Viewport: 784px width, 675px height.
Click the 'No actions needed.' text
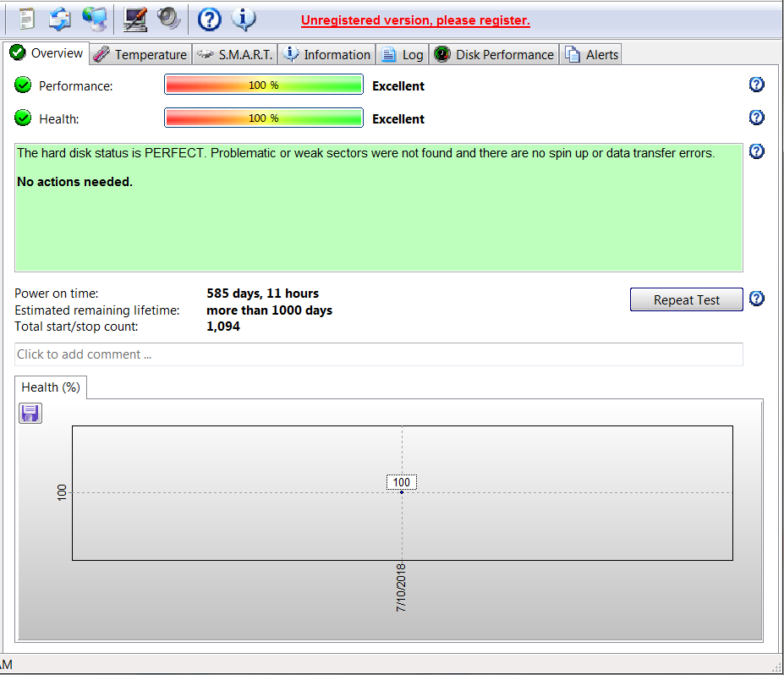tap(75, 182)
